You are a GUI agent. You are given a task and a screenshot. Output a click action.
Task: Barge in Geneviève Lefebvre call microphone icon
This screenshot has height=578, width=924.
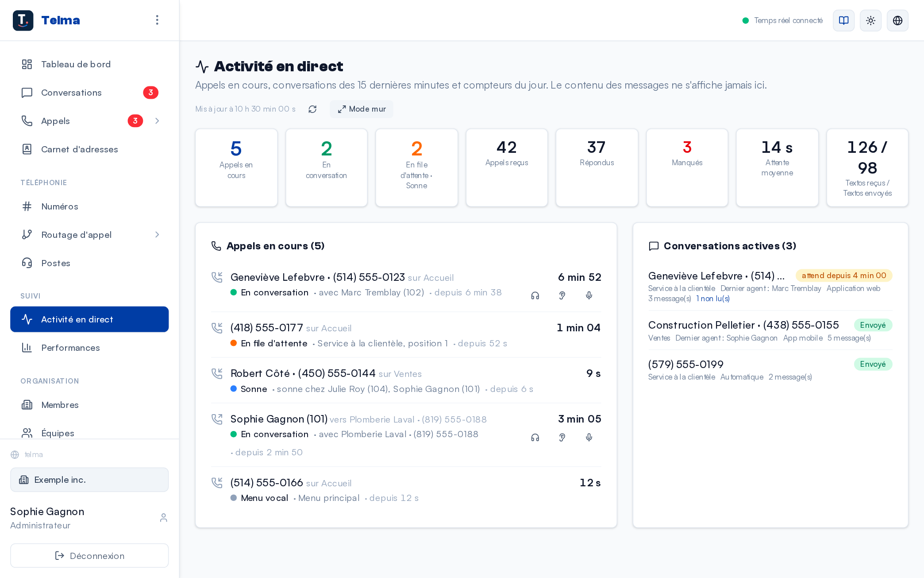589,295
